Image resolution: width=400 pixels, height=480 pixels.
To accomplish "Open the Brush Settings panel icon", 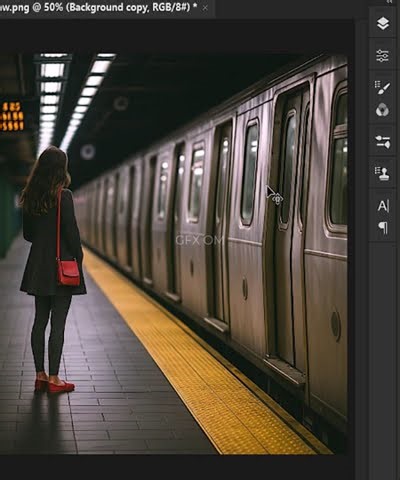I will click(383, 87).
